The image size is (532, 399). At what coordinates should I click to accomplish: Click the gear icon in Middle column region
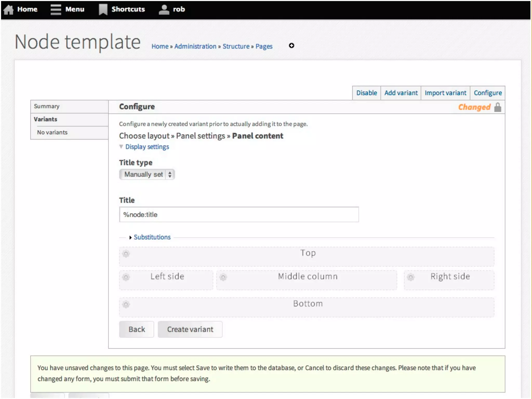tap(223, 277)
